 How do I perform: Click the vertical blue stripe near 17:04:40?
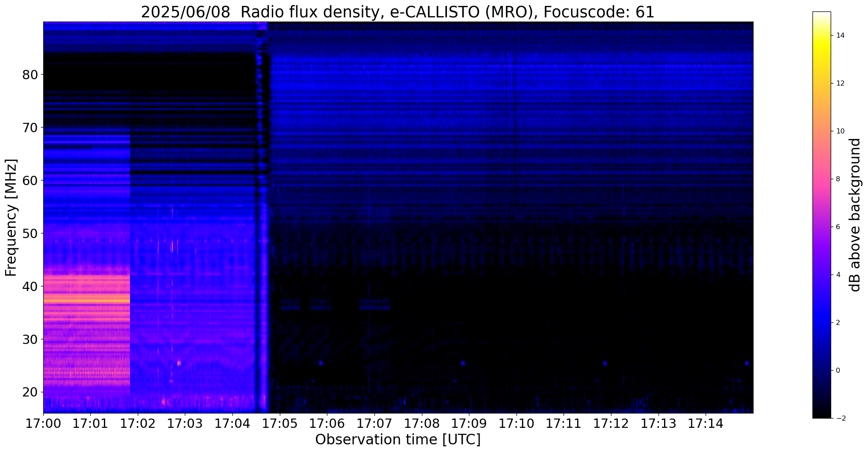(x=263, y=217)
